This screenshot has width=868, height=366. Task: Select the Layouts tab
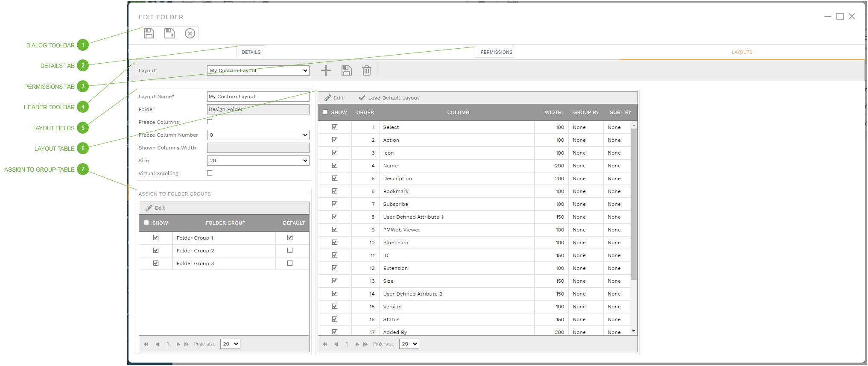click(x=742, y=52)
